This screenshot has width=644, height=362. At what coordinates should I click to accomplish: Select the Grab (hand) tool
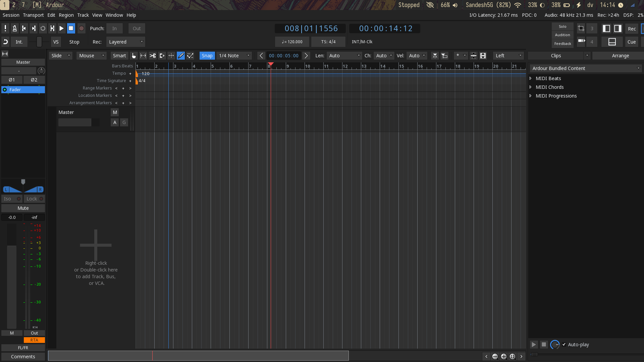[134, 56]
